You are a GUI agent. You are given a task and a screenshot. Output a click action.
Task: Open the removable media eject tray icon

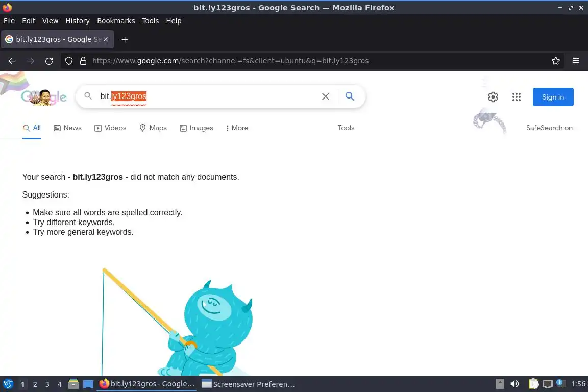pos(500,384)
